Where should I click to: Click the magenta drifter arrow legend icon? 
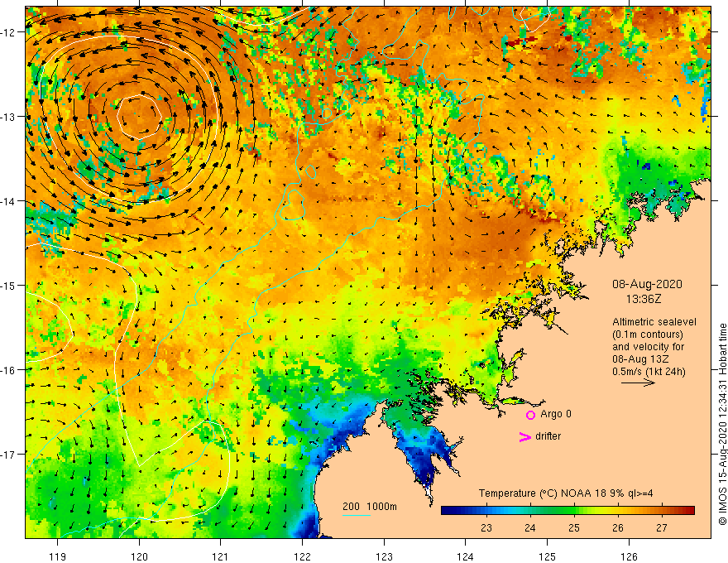pyautogui.click(x=525, y=436)
